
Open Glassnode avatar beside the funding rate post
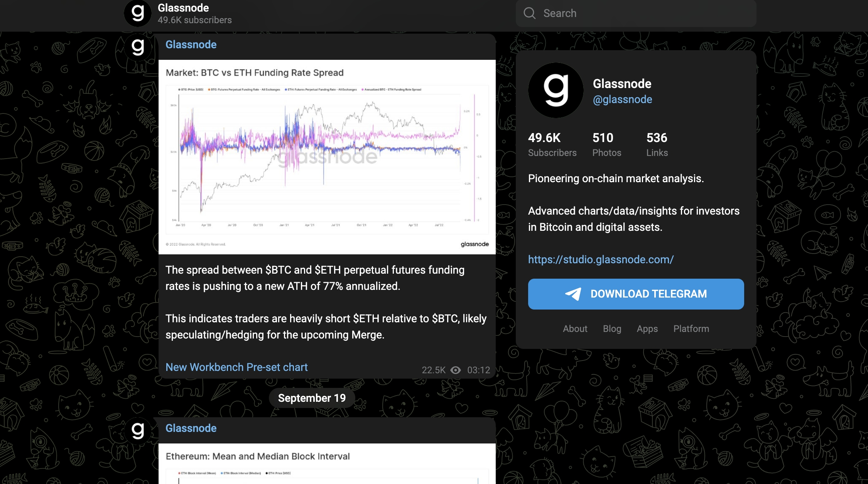click(138, 47)
